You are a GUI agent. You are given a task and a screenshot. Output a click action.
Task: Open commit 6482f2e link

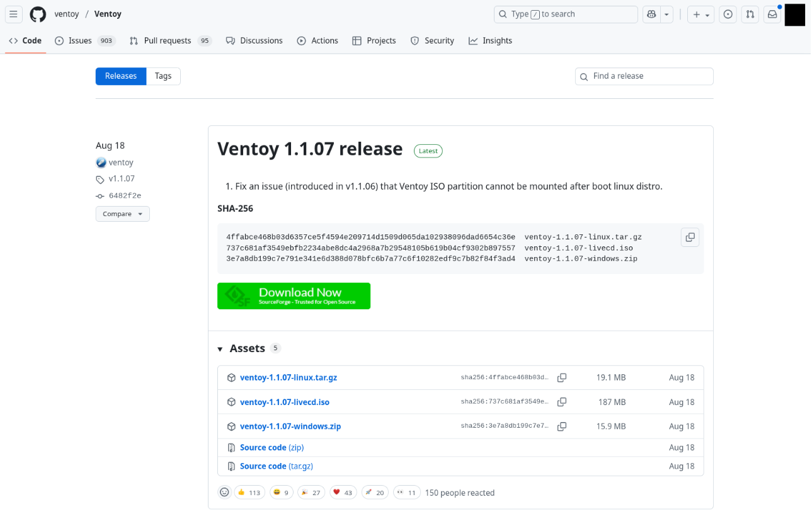[x=125, y=196]
